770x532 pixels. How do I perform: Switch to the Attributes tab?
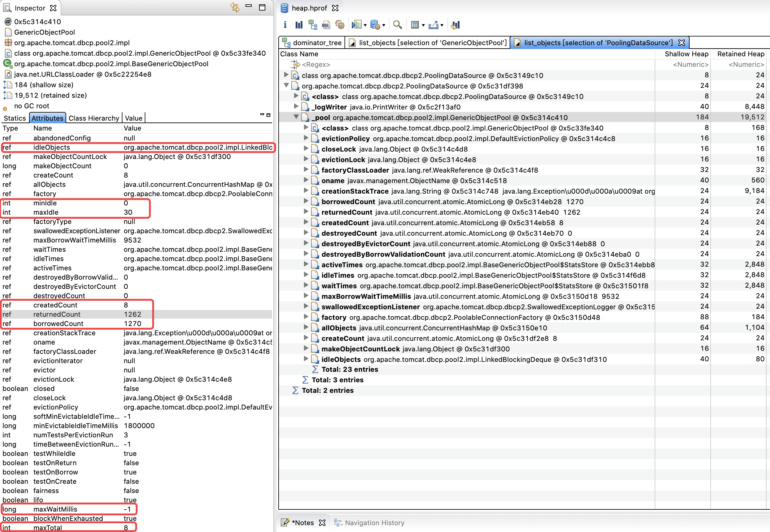point(47,118)
